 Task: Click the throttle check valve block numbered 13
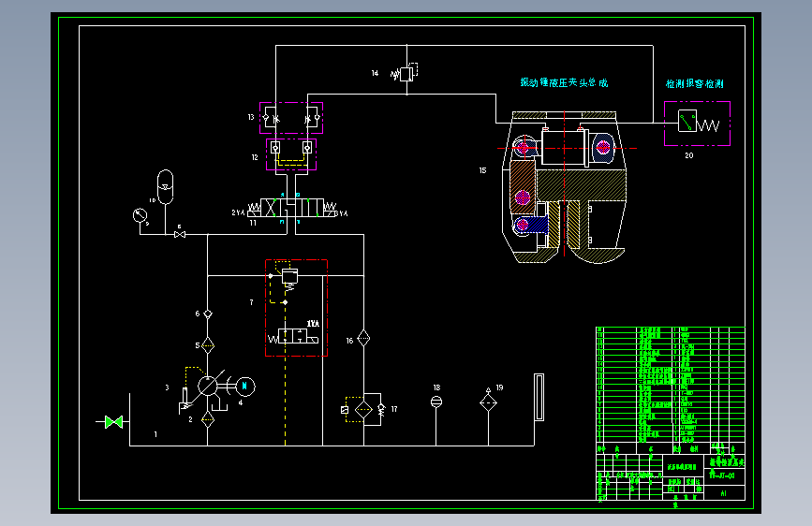click(x=291, y=118)
